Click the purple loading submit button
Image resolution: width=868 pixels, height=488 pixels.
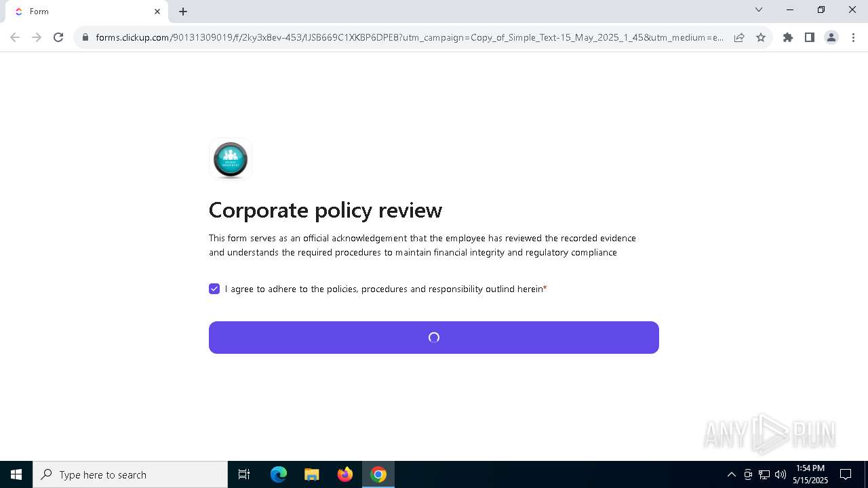434,338
